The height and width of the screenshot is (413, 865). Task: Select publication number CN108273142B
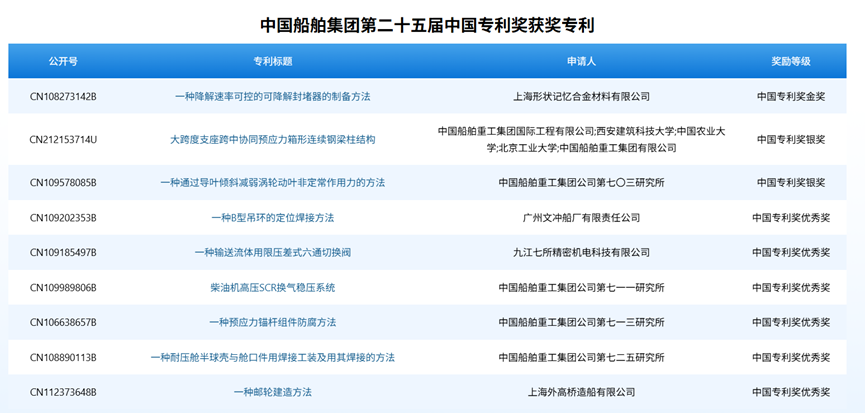(63, 96)
